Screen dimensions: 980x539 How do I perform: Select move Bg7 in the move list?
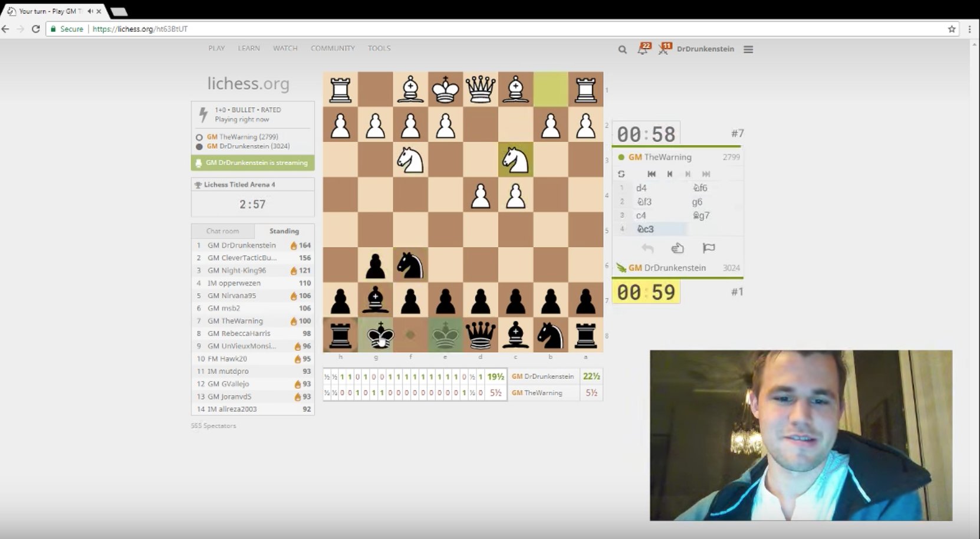[701, 216]
